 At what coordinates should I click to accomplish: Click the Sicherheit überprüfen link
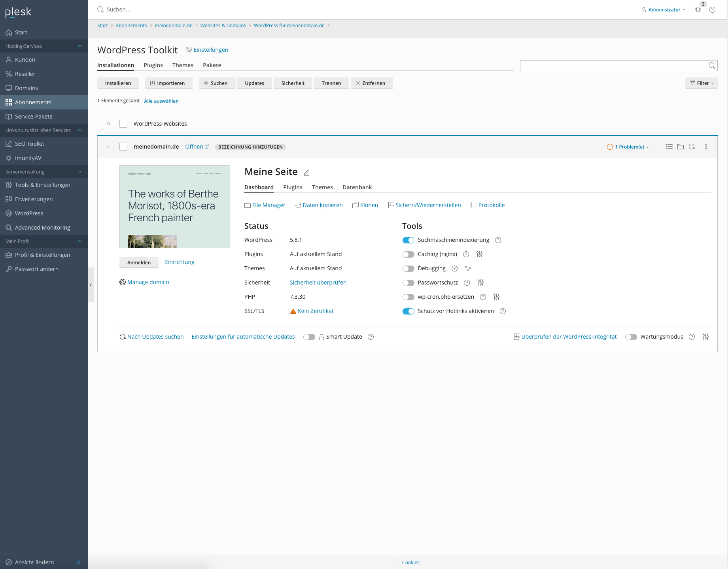(318, 283)
